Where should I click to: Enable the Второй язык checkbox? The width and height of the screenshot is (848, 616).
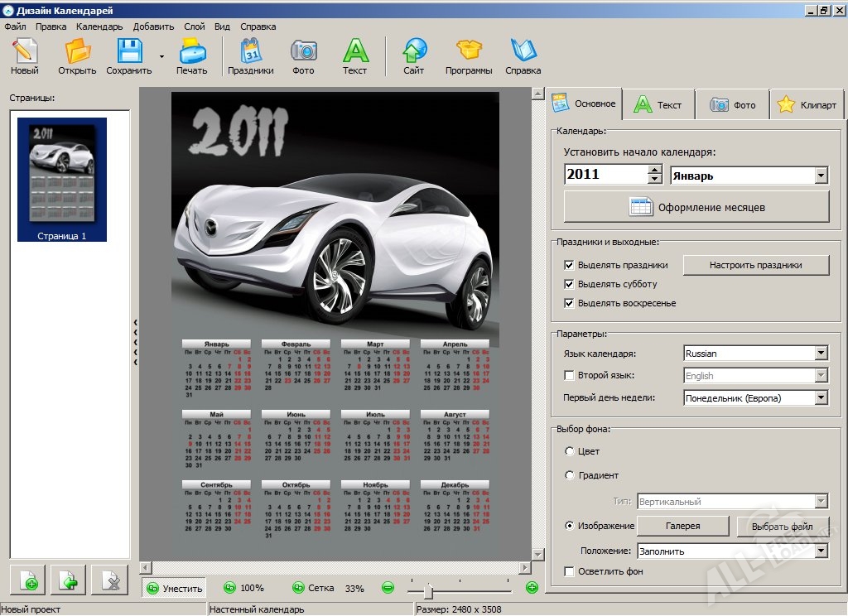click(x=569, y=375)
